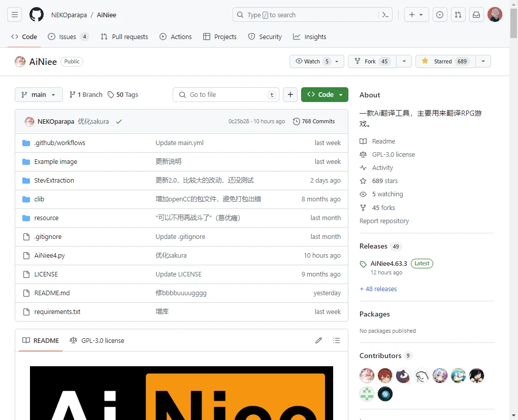This screenshot has height=420, width=518.
Task: Open README outline list icon
Action: pos(336,340)
